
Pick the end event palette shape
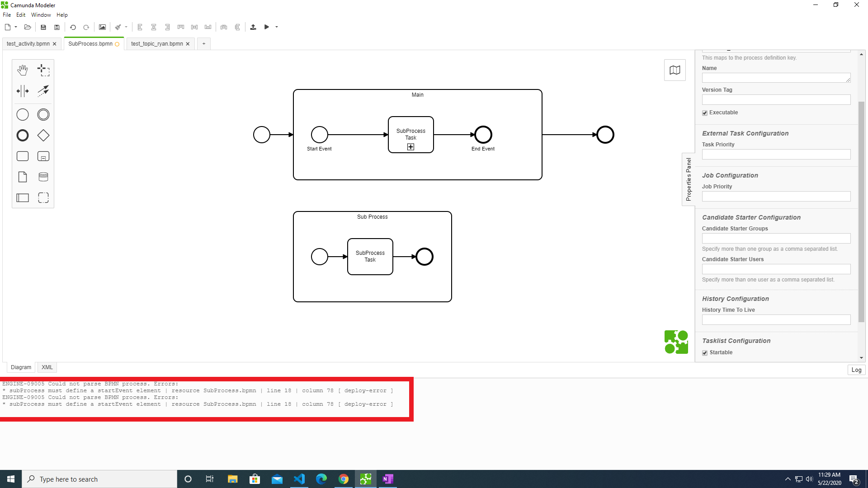point(23,136)
